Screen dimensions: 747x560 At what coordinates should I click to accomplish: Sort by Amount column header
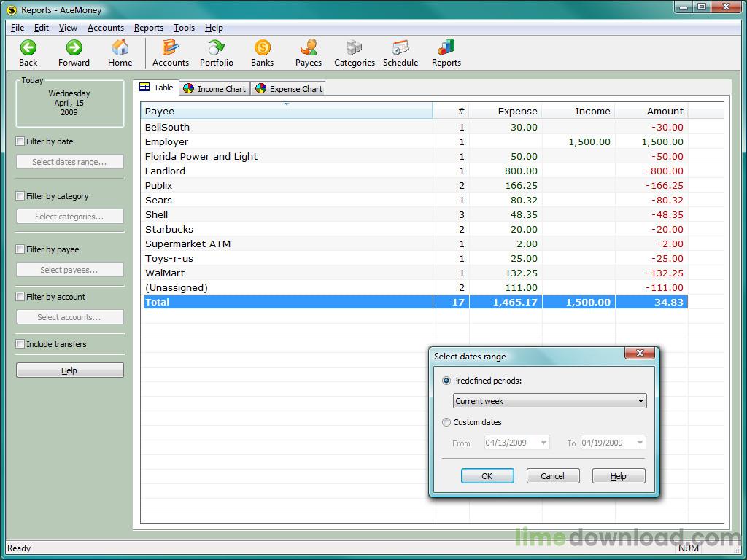[651, 112]
